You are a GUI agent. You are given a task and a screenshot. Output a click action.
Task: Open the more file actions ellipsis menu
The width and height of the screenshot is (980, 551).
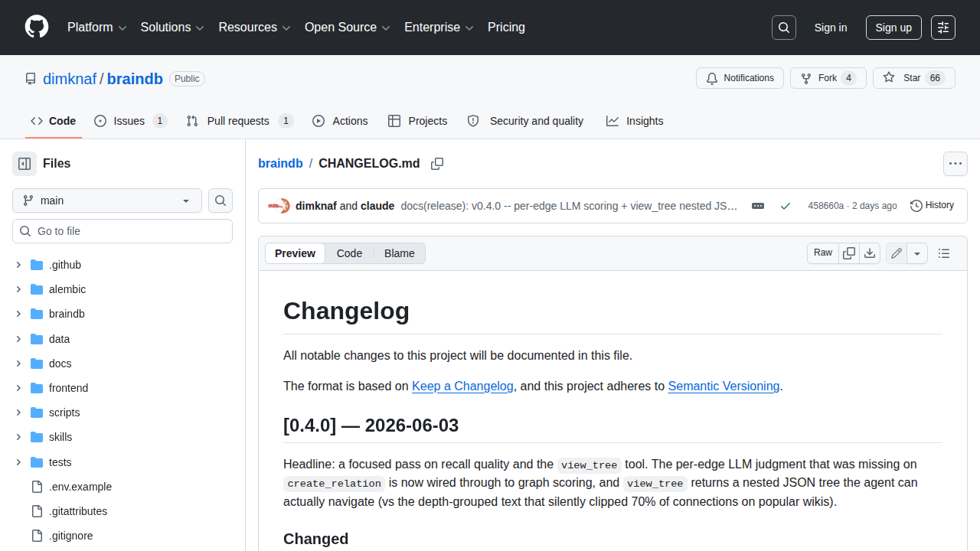tap(955, 164)
